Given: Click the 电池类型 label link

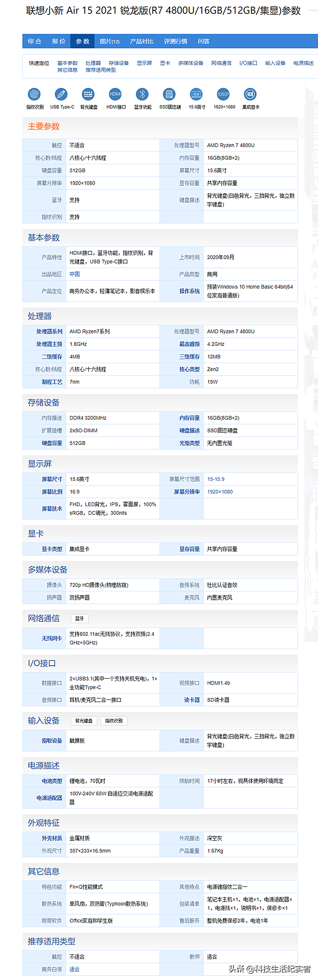Looking at the screenshot, I should click(52, 781).
